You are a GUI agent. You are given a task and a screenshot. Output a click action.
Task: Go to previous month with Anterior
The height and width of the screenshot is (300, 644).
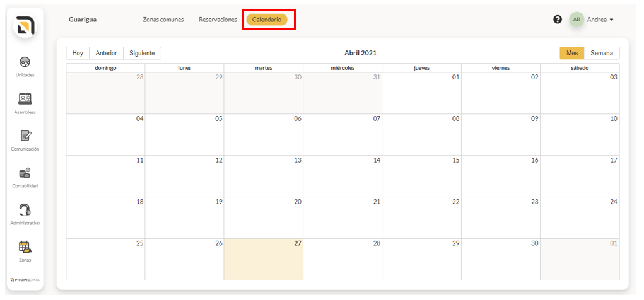(107, 53)
